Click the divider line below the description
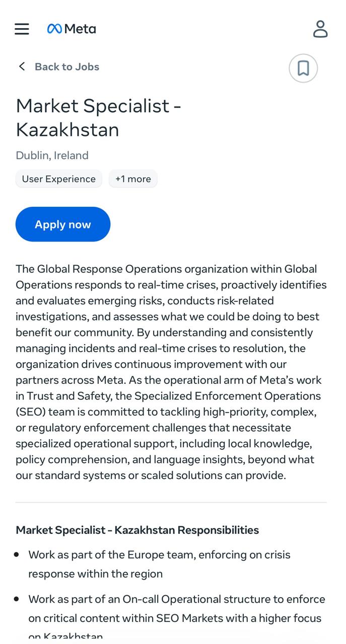This screenshot has width=346, height=644. point(171,502)
